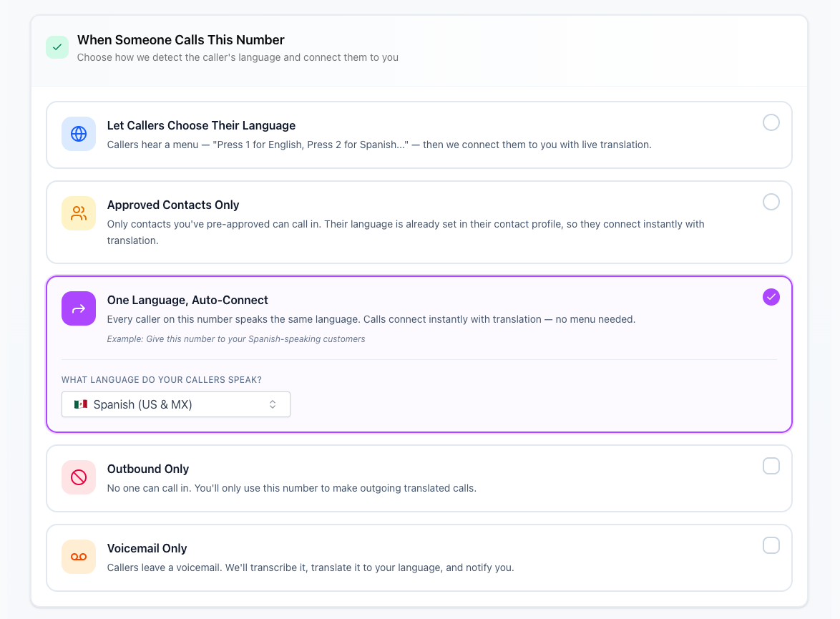Click the purple checkmark badge on Auto-Connect

[771, 296]
